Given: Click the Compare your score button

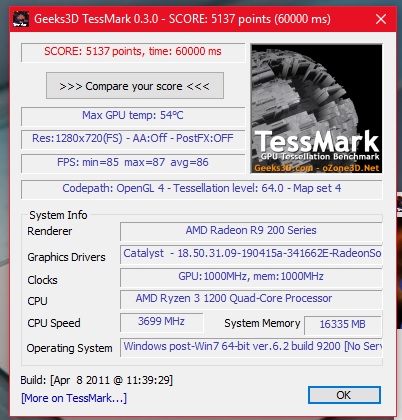Looking at the screenshot, I should 135,86.
